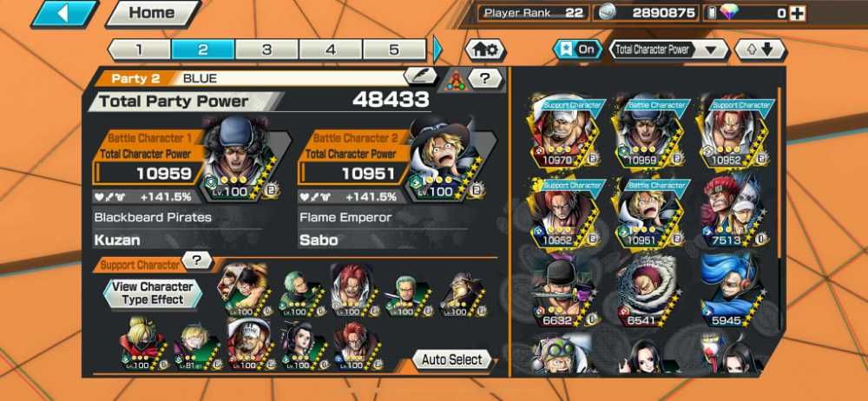Toggle the bookmark filter On switch

click(578, 49)
